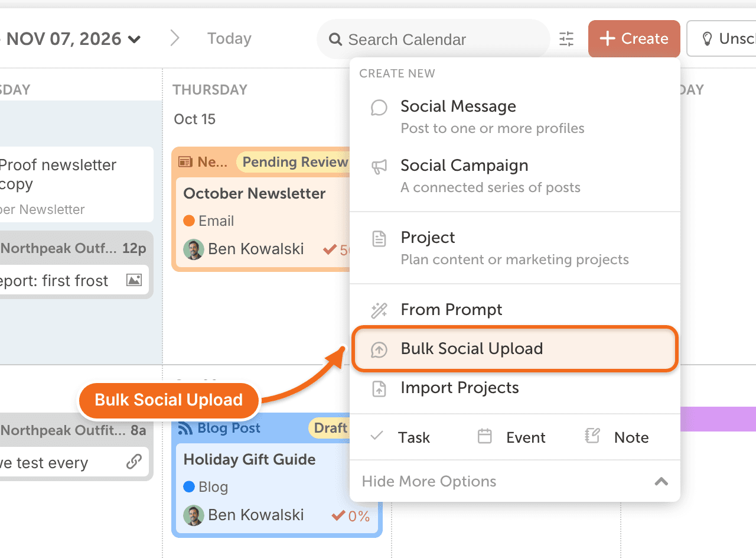
Task: Click the Social Campaign megaphone icon
Action: coord(379,167)
